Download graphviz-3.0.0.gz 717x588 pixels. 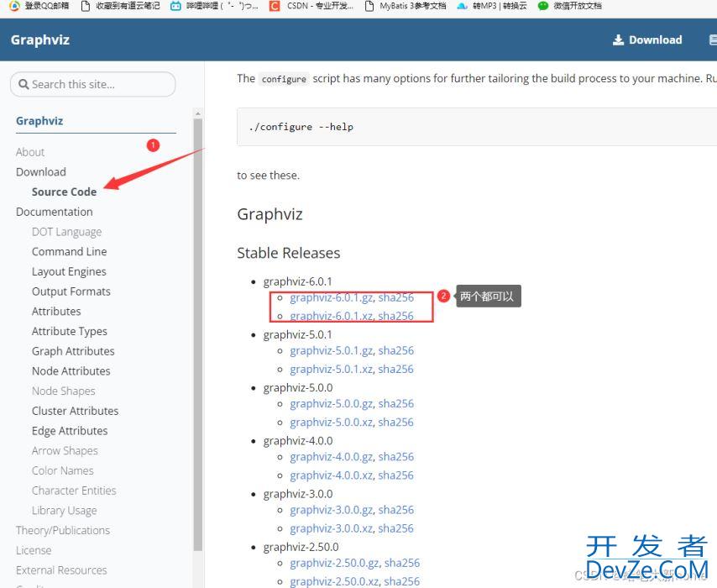(x=332, y=510)
